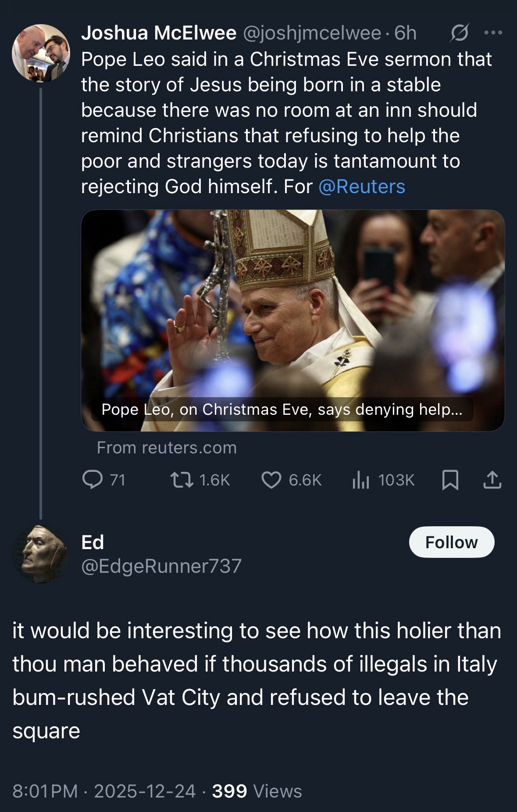Open the view analytics bar-chart icon
The image size is (517, 812).
361,480
